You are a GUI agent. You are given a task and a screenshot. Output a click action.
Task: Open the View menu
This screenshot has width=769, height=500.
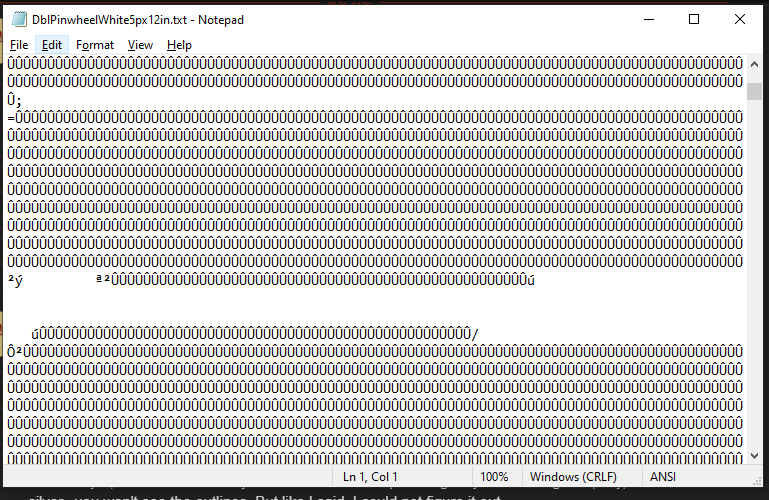click(x=140, y=45)
